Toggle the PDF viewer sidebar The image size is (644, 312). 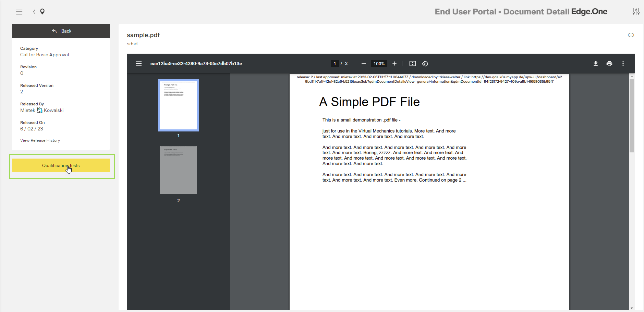coord(139,63)
